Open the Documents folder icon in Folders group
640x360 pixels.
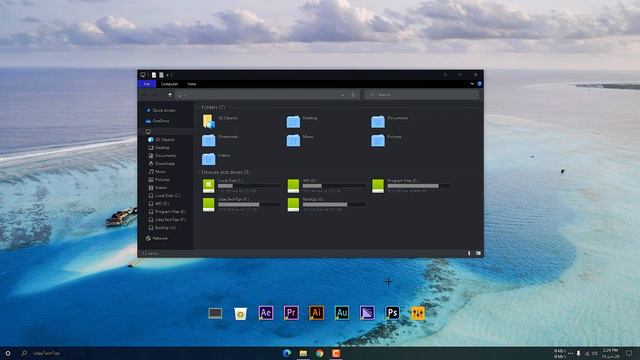click(x=378, y=121)
